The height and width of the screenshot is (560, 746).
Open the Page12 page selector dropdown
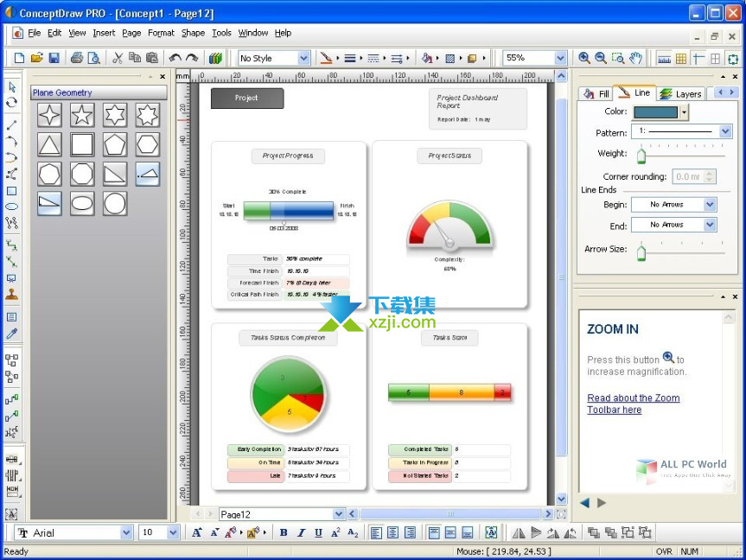338,514
